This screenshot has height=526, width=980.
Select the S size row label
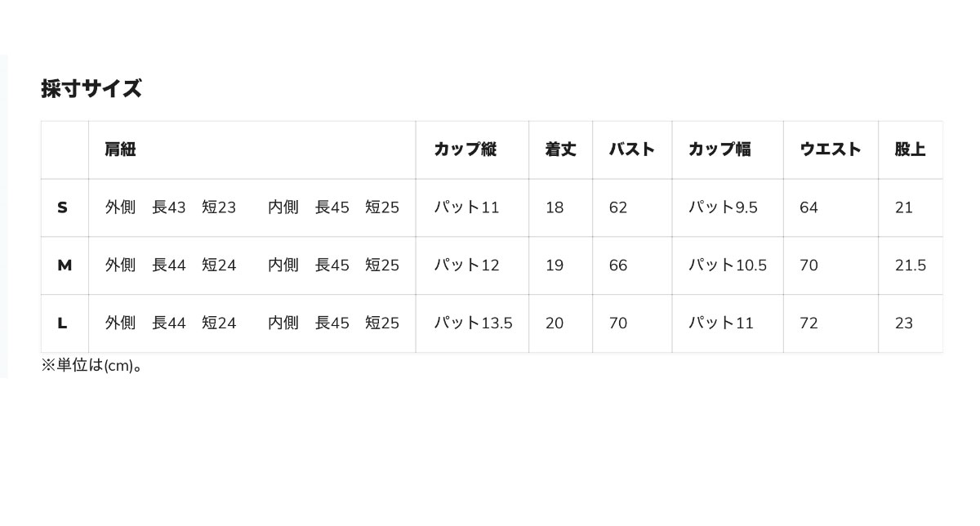click(62, 207)
